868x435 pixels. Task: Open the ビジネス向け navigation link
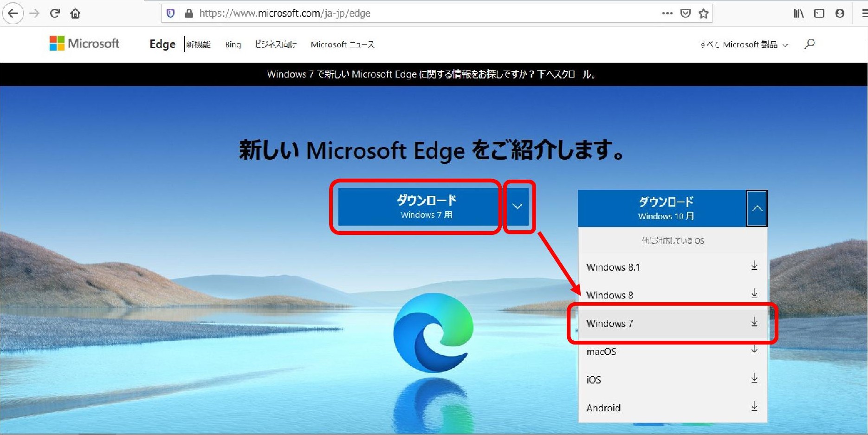tap(276, 44)
